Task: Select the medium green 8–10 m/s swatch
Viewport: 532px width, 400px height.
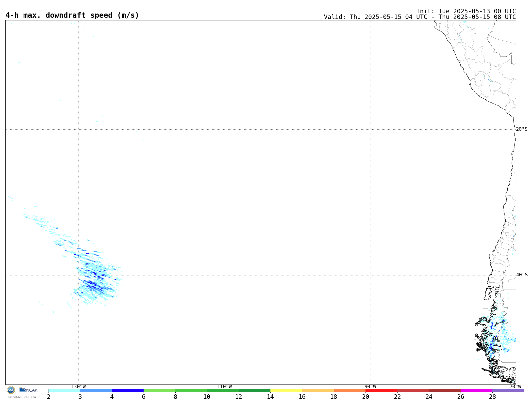Action: (191, 391)
